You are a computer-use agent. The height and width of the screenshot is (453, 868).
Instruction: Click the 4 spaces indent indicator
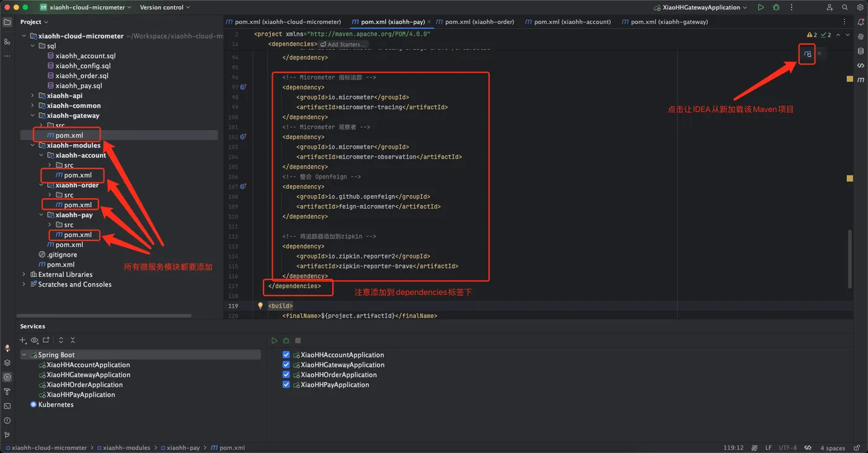click(833, 447)
